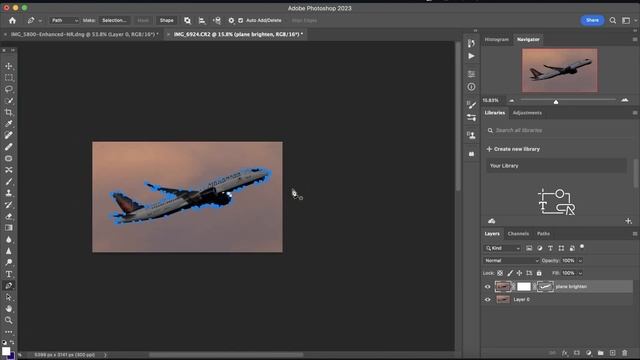The height and width of the screenshot is (360, 640).
Task: Open the Opacity value dropdown arrow
Action: [x=580, y=260]
